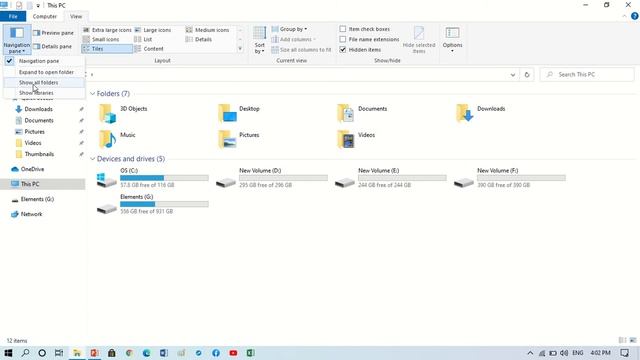Switch to the Computer tab
The width and height of the screenshot is (640, 360).
[x=44, y=16]
